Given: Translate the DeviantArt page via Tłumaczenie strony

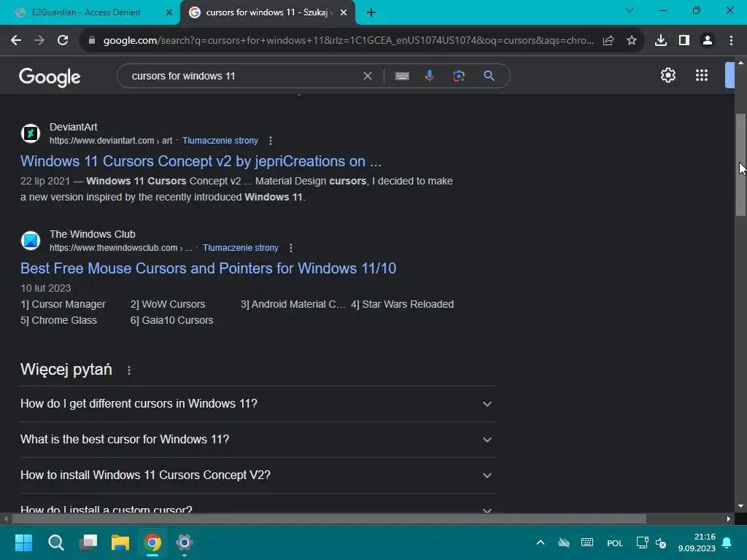Looking at the screenshot, I should point(220,141).
